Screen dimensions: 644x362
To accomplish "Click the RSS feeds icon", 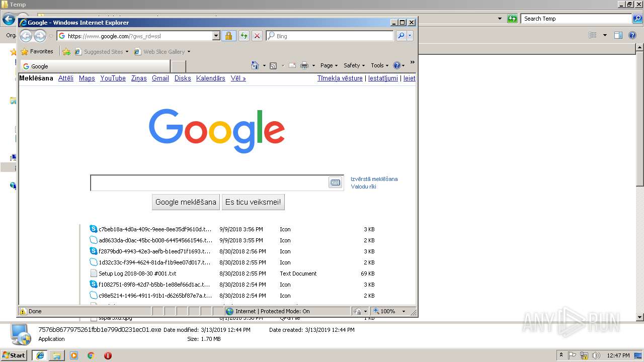I will [x=273, y=65].
